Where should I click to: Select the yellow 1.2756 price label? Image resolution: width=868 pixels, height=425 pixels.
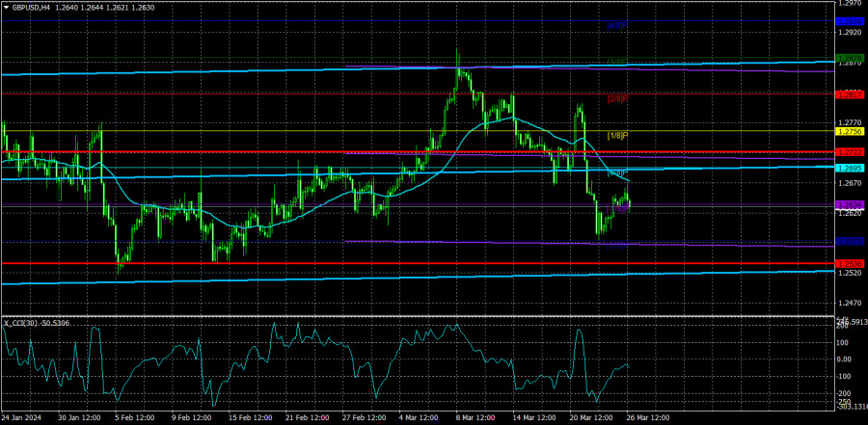coord(850,131)
